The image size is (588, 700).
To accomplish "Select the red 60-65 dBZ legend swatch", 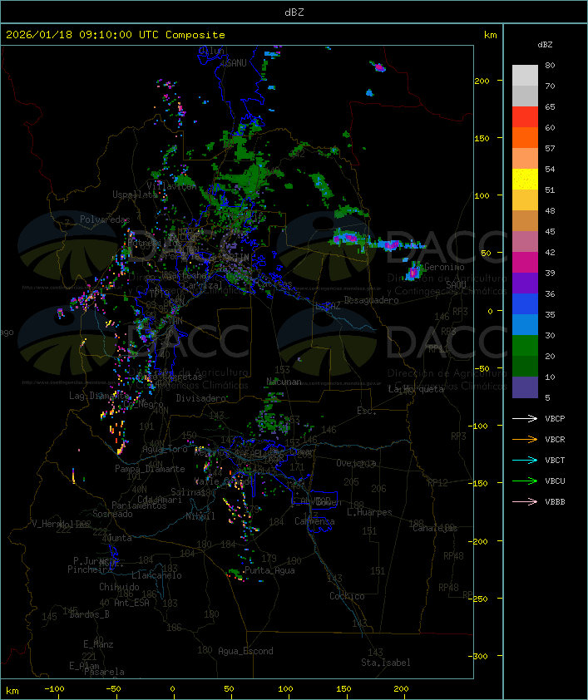I will [525, 116].
